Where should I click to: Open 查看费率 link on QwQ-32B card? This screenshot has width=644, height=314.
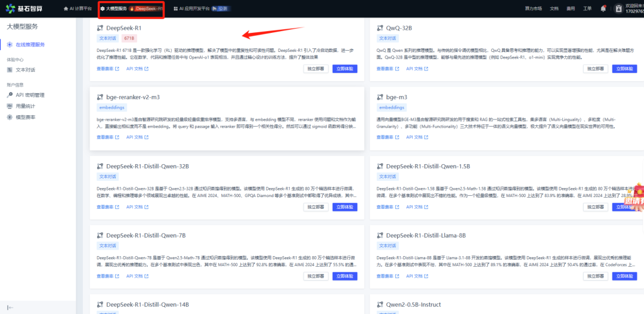point(388,69)
